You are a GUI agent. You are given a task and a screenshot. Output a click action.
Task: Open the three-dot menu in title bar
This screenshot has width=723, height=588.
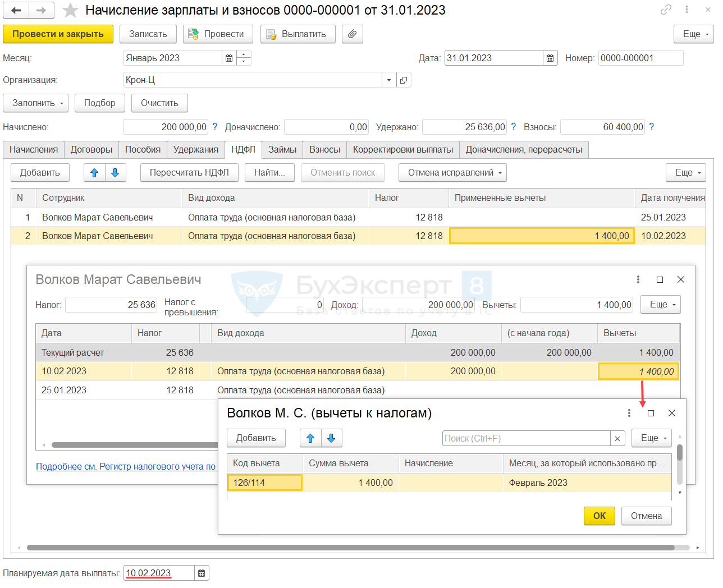click(687, 10)
